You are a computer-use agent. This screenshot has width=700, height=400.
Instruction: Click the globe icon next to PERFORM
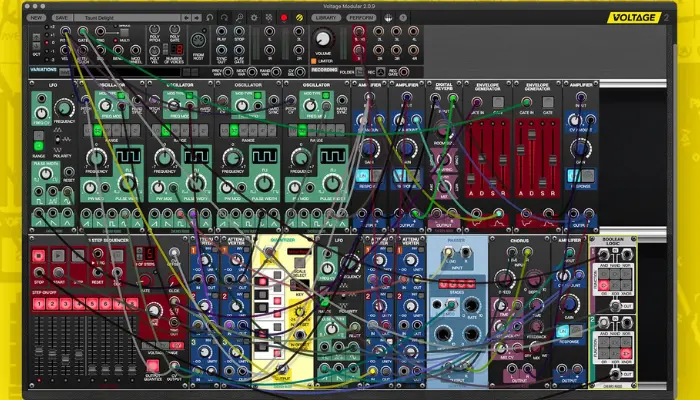388,18
